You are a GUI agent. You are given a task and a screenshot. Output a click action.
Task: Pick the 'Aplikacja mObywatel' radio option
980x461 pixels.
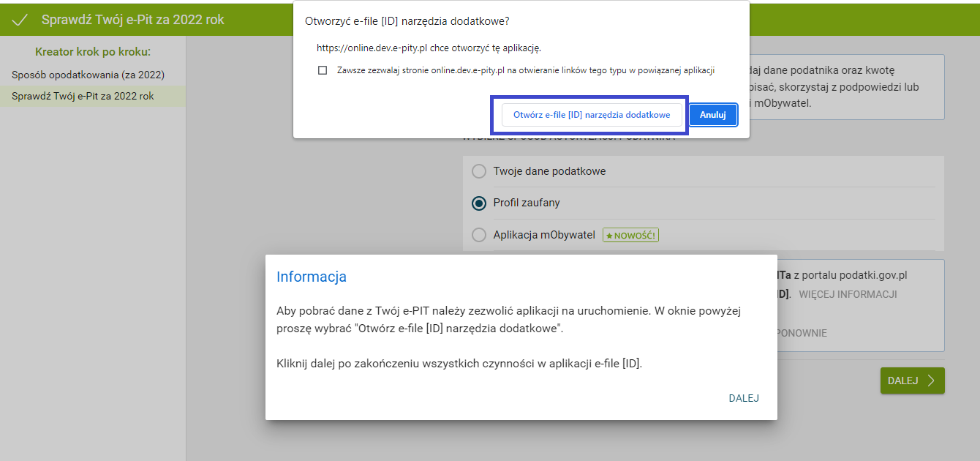pos(479,235)
